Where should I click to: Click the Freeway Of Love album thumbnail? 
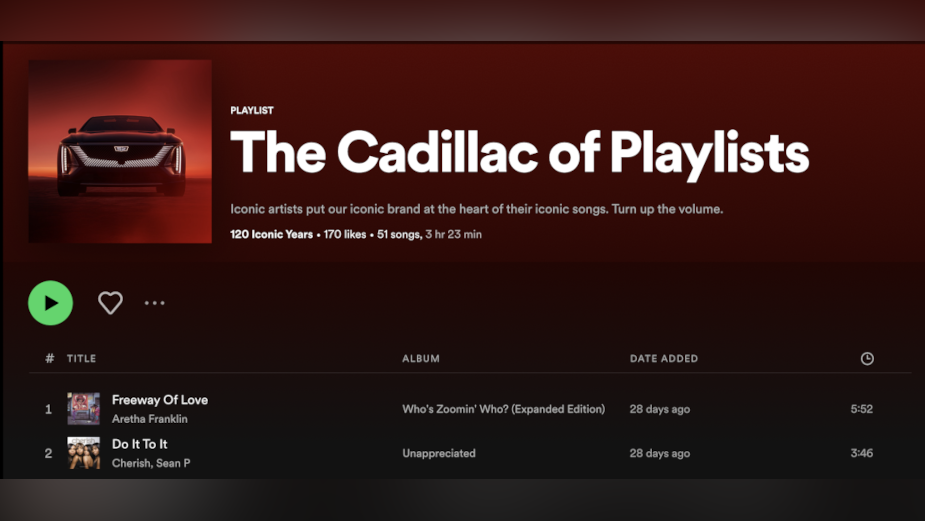(83, 409)
